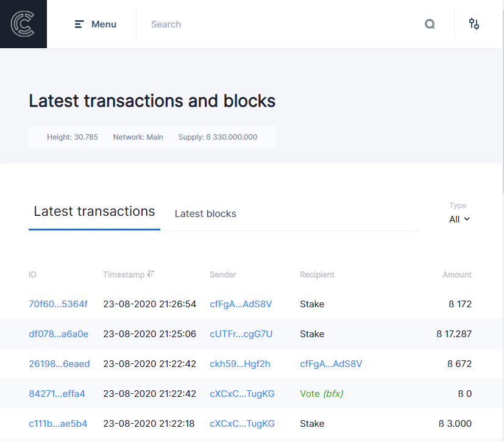Expand the Type All dropdown
The height and width of the screenshot is (442, 504).
coord(460,219)
